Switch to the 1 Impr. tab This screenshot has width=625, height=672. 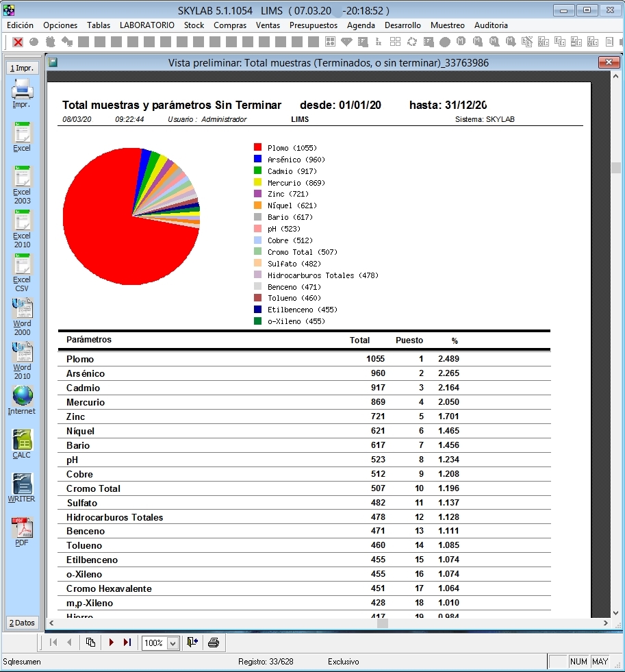tap(22, 68)
